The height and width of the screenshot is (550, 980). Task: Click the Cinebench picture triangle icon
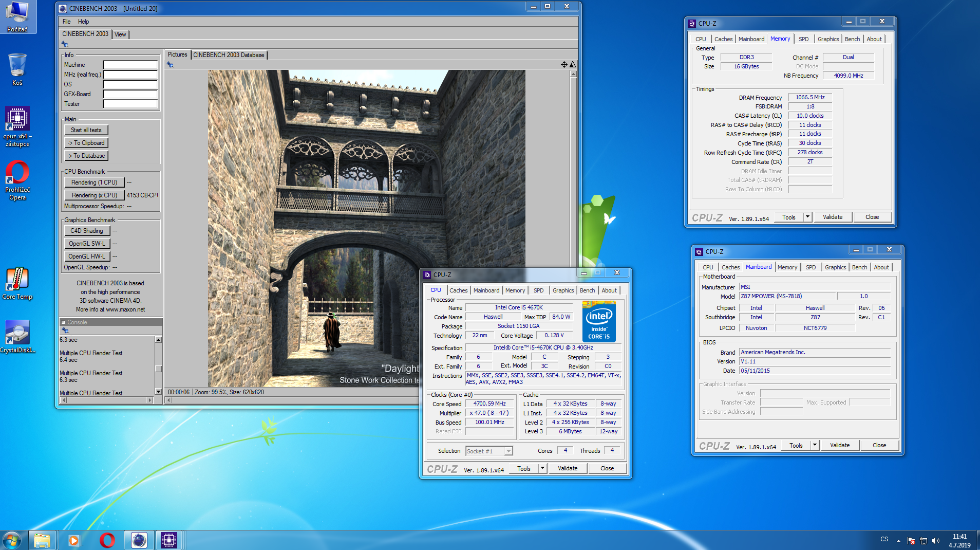573,64
